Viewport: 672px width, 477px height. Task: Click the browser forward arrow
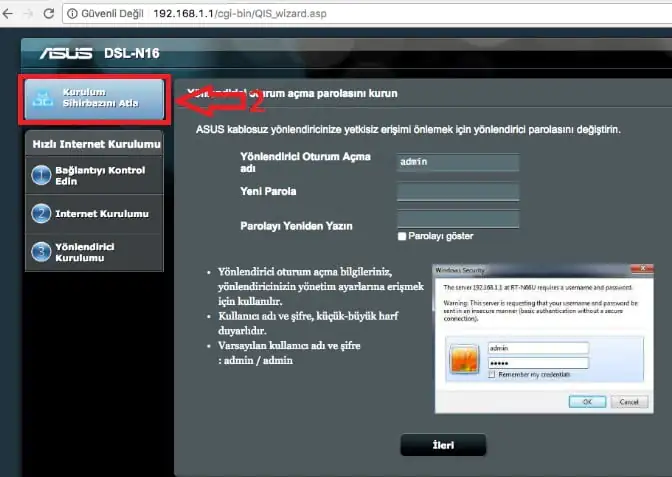[28, 14]
